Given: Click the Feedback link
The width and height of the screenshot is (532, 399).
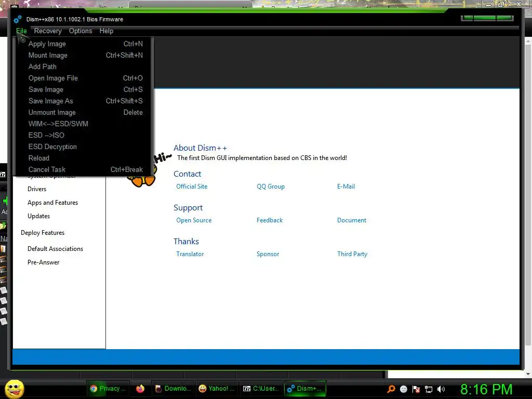Looking at the screenshot, I should point(270,220).
